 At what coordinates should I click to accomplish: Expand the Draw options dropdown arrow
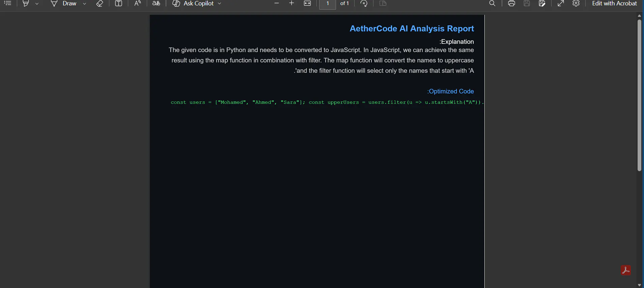coord(84,4)
